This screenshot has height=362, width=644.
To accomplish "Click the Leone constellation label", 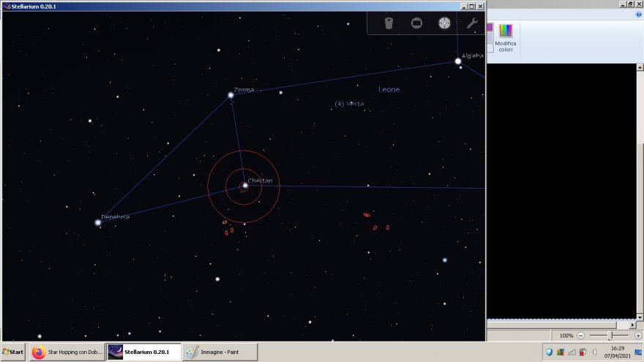I will pos(389,89).
